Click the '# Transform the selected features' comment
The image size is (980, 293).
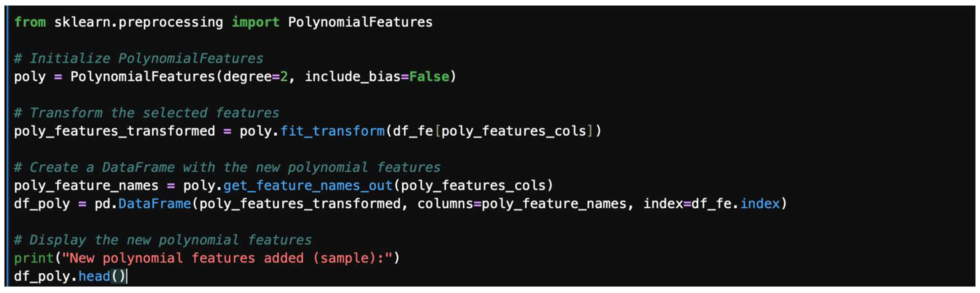pos(147,113)
